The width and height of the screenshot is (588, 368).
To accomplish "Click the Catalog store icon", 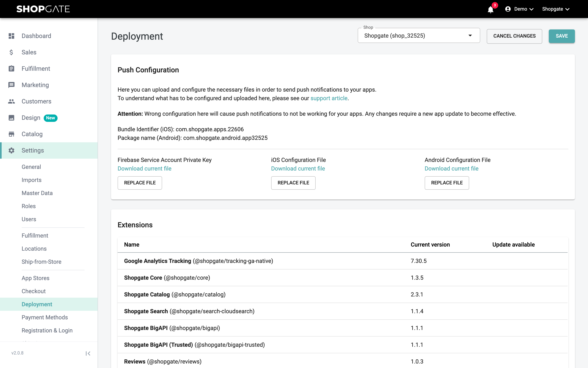I will (11, 134).
